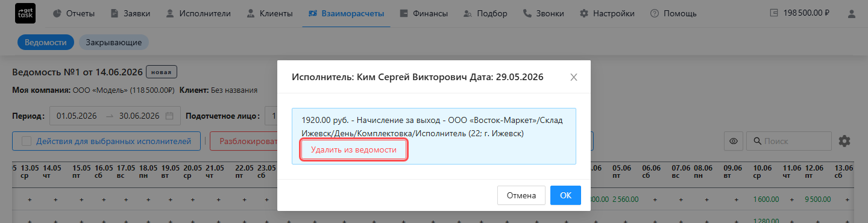Screen dimensions: 868x223
Task: Open Настройки in top navigation
Action: point(607,13)
